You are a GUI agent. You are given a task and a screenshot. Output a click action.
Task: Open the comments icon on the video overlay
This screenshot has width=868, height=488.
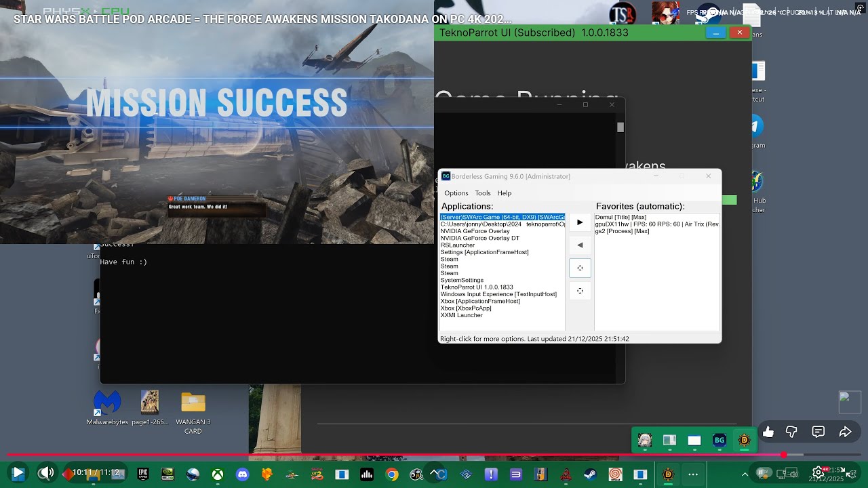tap(818, 432)
